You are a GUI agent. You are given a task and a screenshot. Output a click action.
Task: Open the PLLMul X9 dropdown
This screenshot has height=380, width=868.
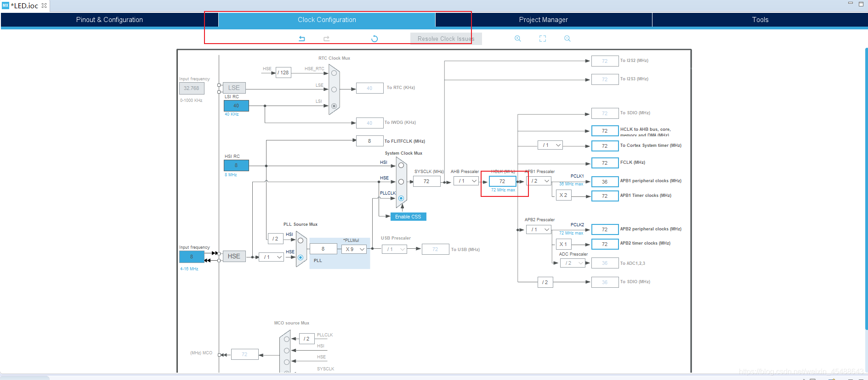pos(354,249)
